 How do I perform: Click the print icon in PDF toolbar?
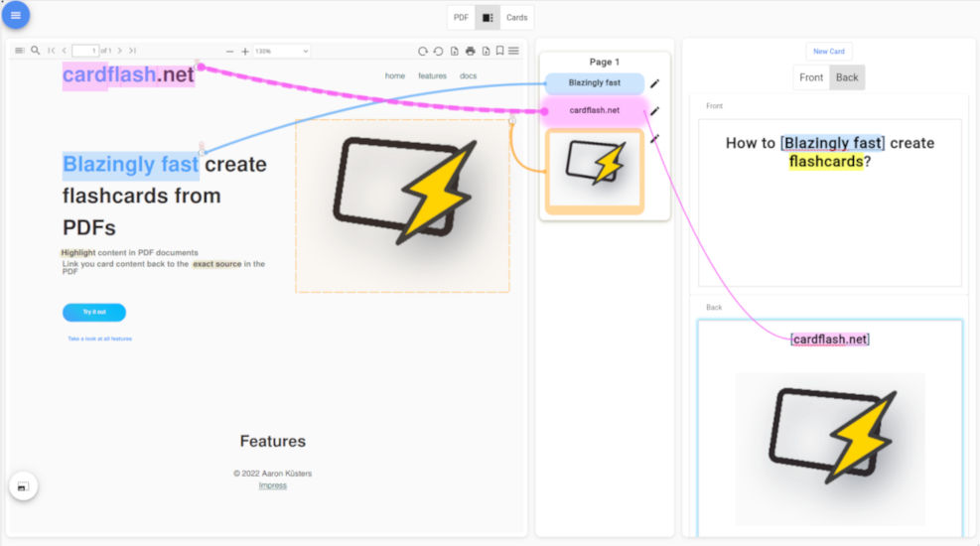coord(470,51)
